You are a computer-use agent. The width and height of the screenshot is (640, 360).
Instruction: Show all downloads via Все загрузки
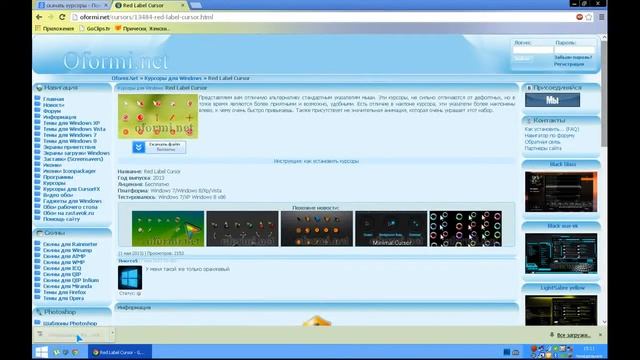pyautogui.click(x=573, y=335)
